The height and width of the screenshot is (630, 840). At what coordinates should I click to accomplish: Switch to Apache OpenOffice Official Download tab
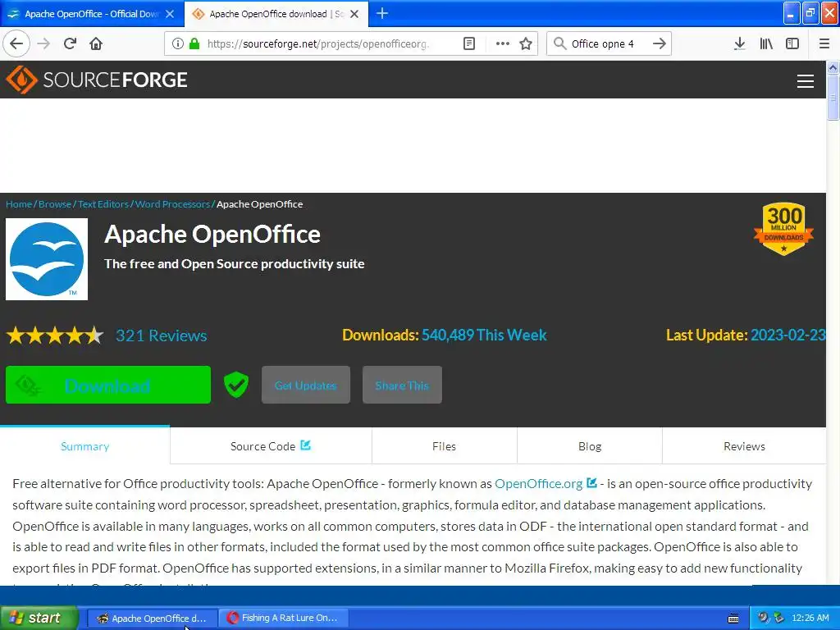91,14
